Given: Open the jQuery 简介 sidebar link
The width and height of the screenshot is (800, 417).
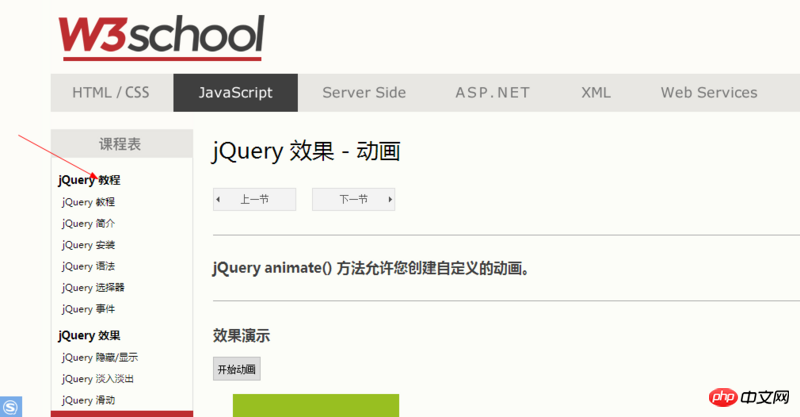Looking at the screenshot, I should click(88, 224).
